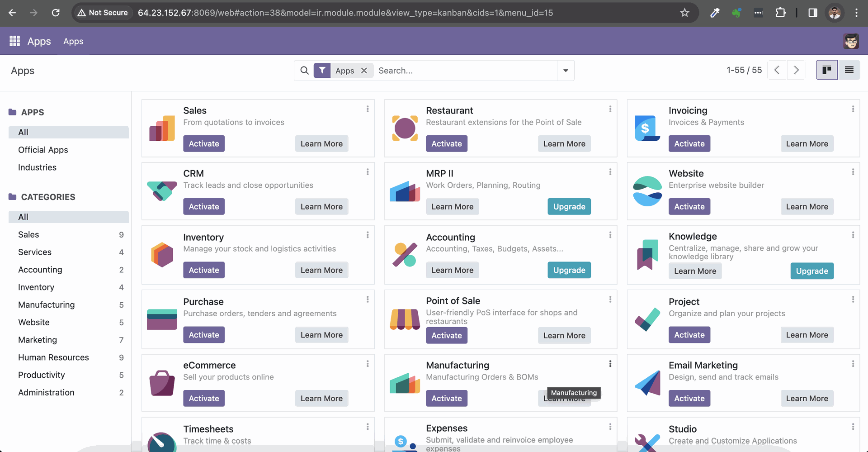The image size is (868, 452).
Task: Click the search magnifier icon
Action: tap(305, 71)
